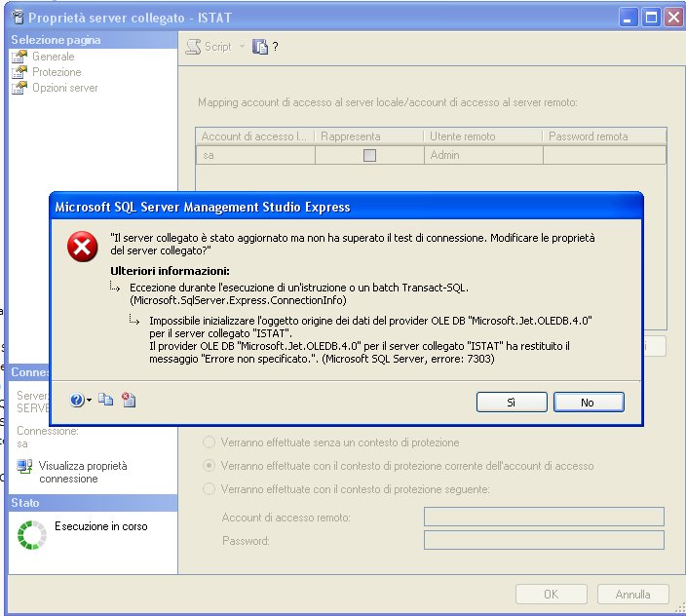
Task: Click the Password input field
Action: tap(544, 540)
